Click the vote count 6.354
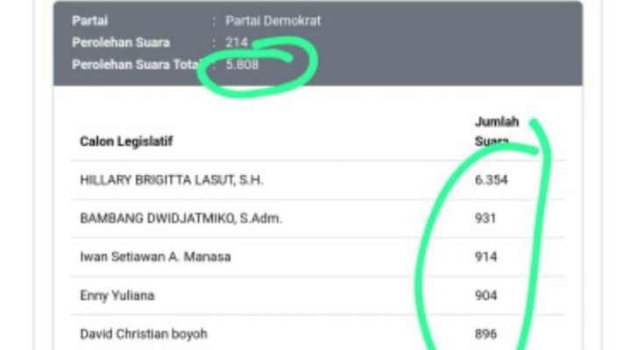 [492, 180]
